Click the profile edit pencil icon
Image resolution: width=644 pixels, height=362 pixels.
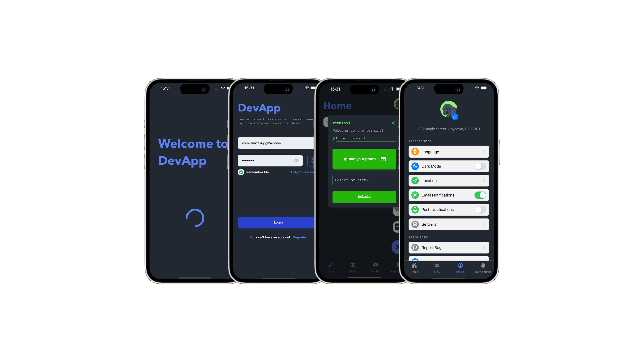pos(455,117)
